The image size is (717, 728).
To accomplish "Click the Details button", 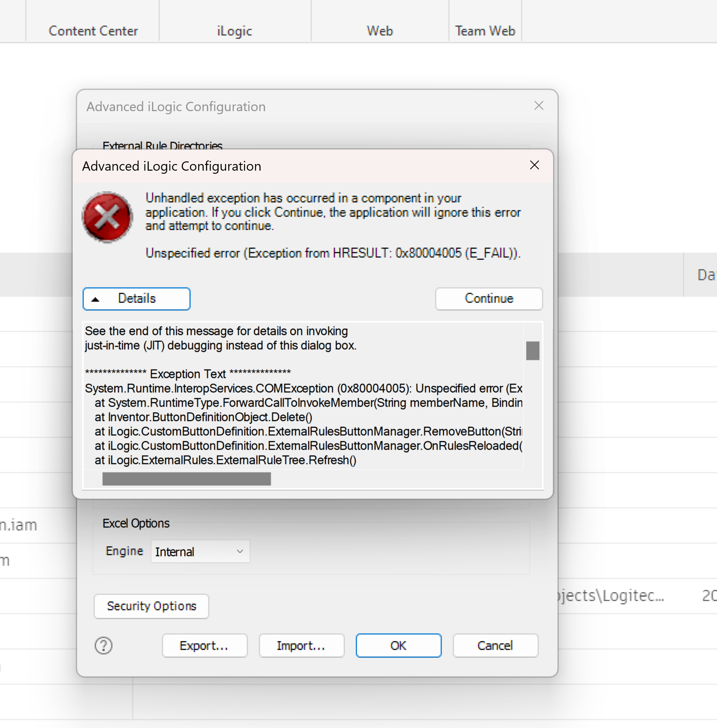I will point(136,299).
